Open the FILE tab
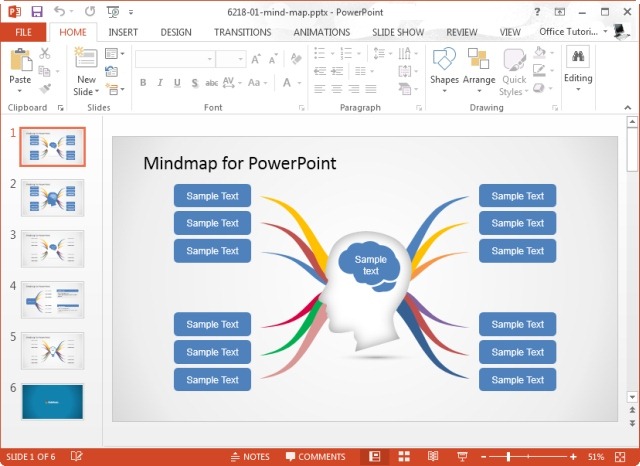Image resolution: width=640 pixels, height=466 pixels. pyautogui.click(x=23, y=32)
